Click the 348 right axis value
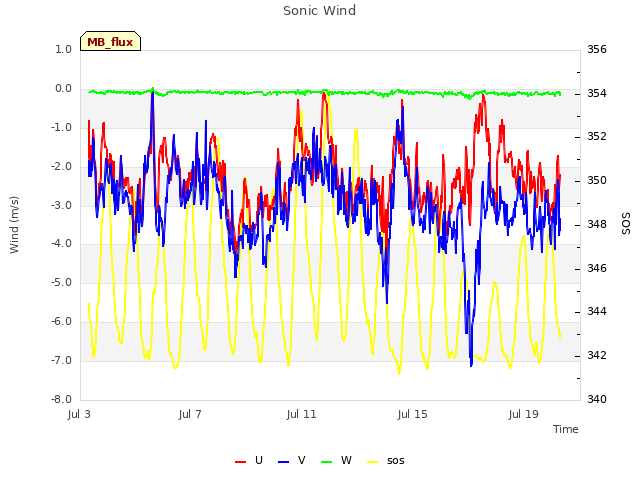640x480 pixels. (597, 224)
